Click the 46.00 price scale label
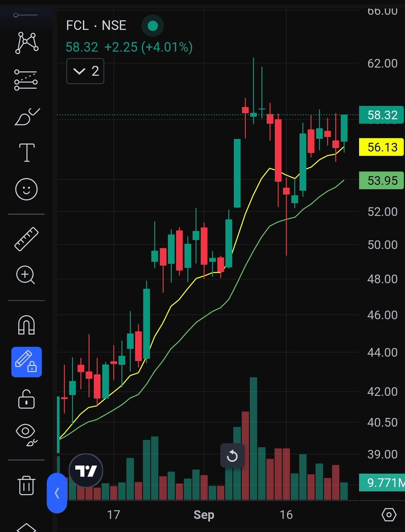The width and height of the screenshot is (405, 532). click(382, 315)
